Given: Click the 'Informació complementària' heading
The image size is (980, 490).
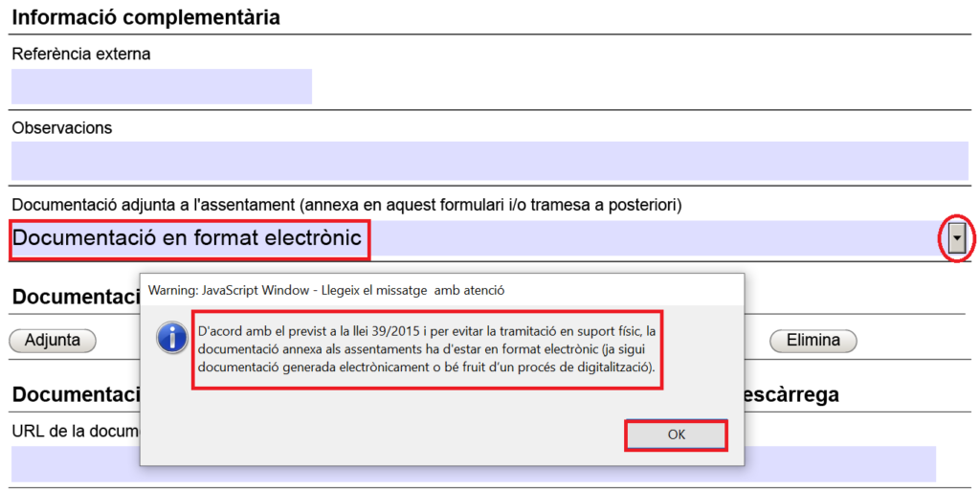Looking at the screenshot, I should coord(146,16).
